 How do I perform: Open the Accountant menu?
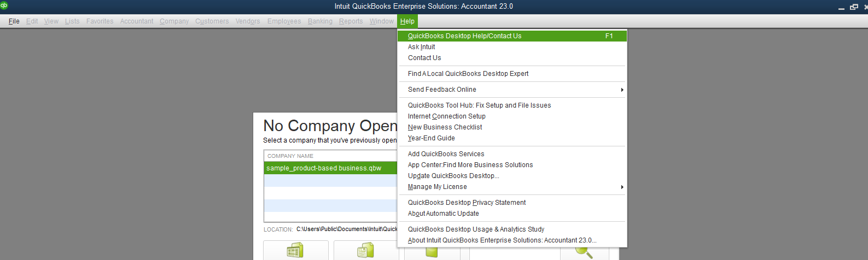click(x=137, y=21)
